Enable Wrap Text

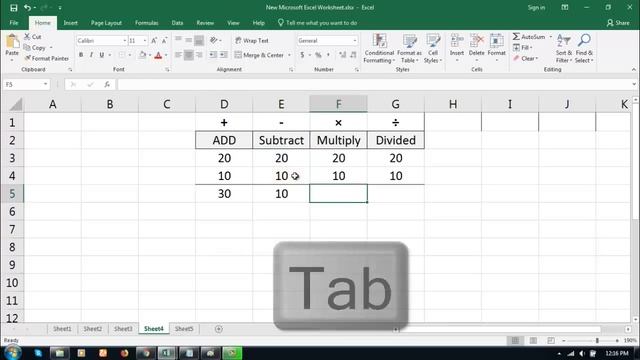(x=251, y=40)
